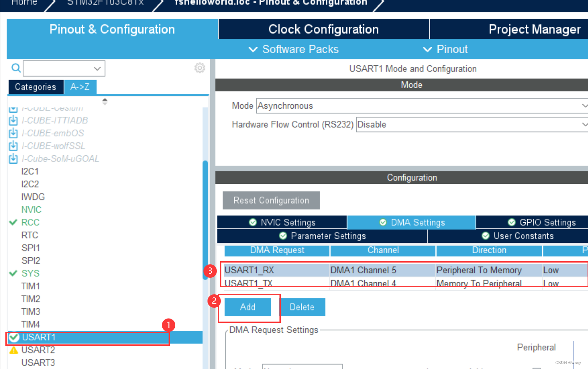Image resolution: width=588 pixels, height=369 pixels.
Task: Click green check icon beside SYS
Action: 13,273
